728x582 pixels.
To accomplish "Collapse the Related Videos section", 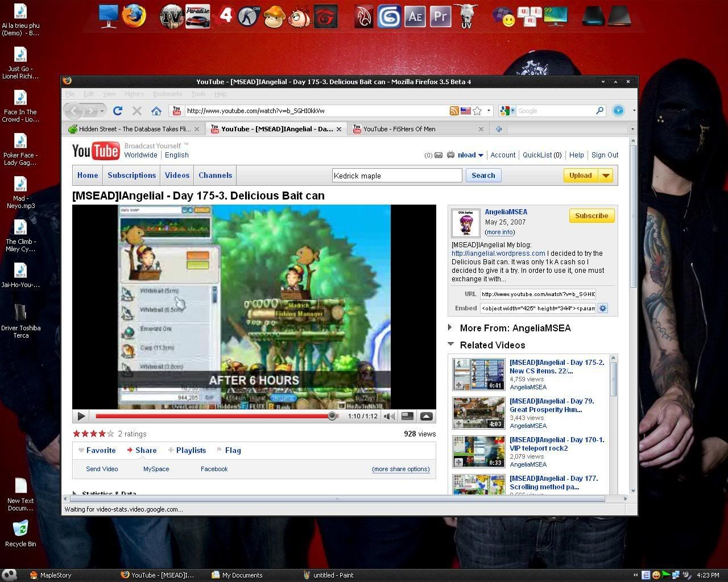I will [x=450, y=344].
